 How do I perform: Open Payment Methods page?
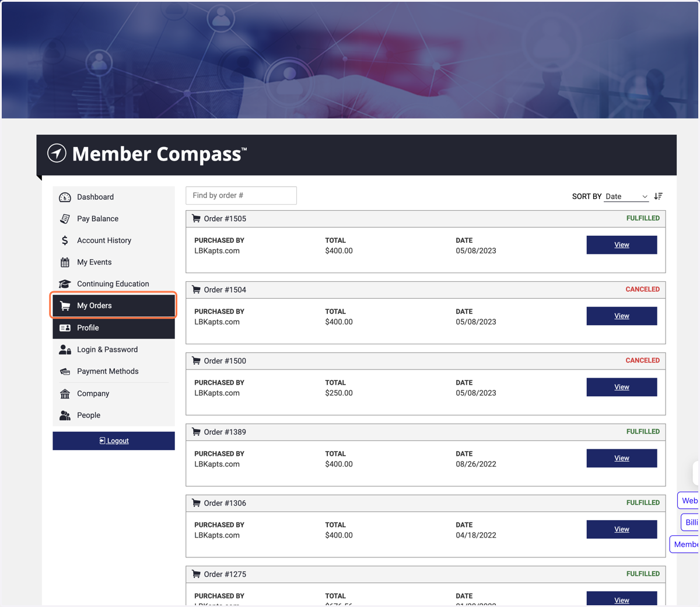[x=114, y=371]
